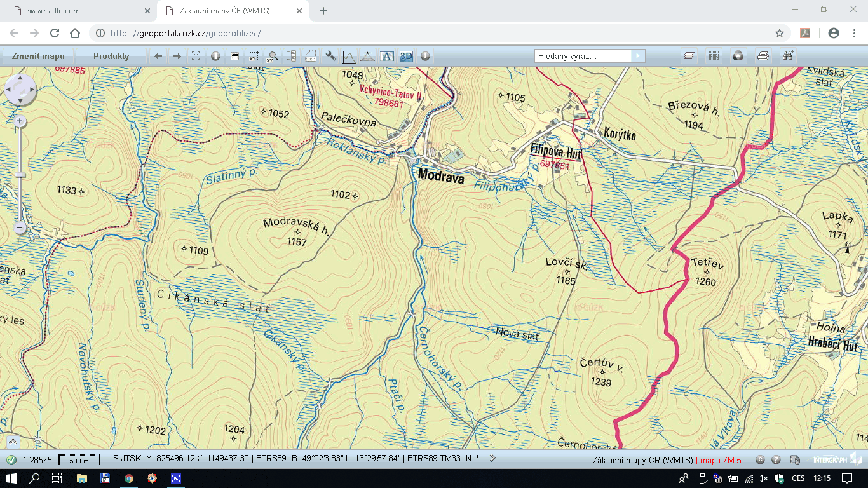Zoom in with the plus button

coord(20,121)
